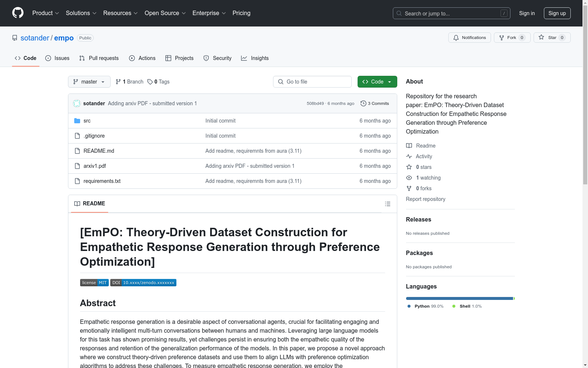This screenshot has height=368, width=588.
Task: Click the arxiv1.pdf file icon
Action: [x=77, y=166]
